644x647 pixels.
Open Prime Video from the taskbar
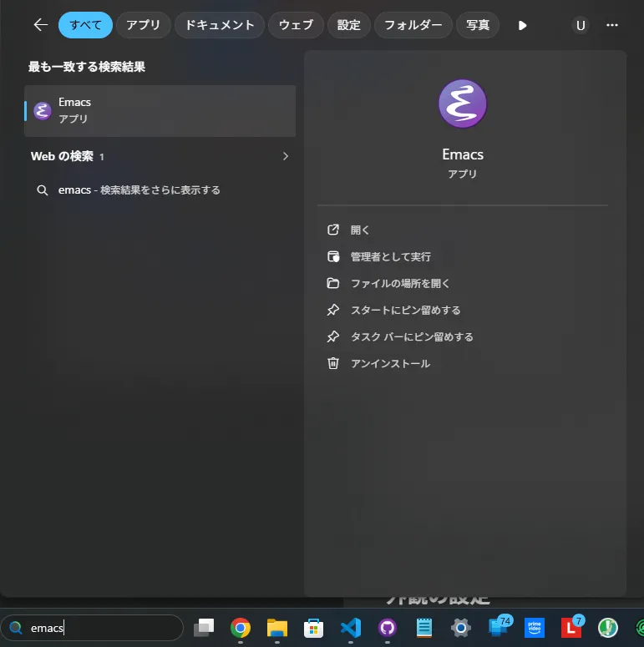coord(535,628)
